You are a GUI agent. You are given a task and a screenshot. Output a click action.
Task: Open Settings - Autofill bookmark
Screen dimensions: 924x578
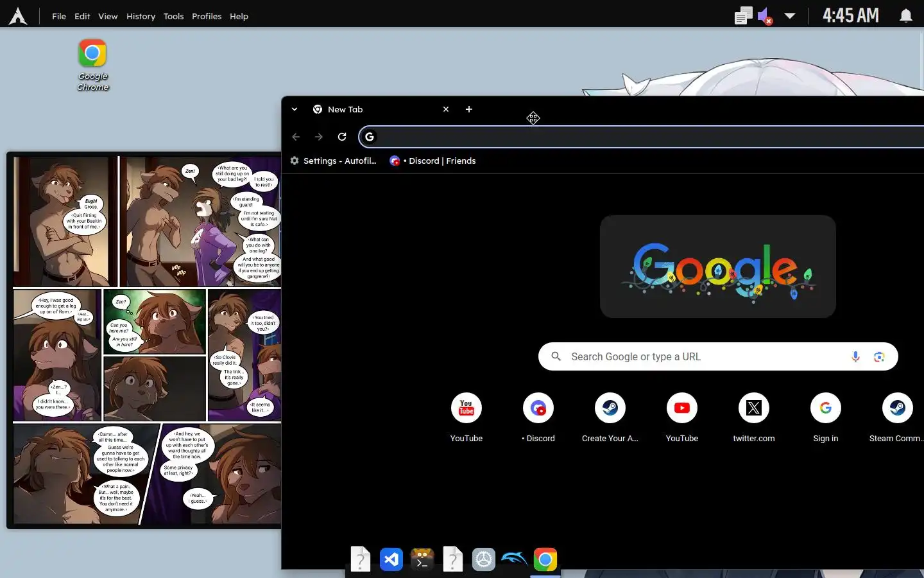(333, 161)
